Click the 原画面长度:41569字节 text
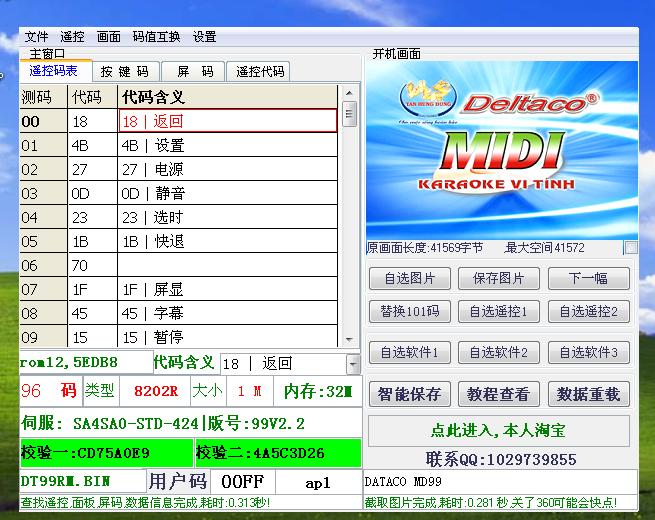 coord(425,248)
